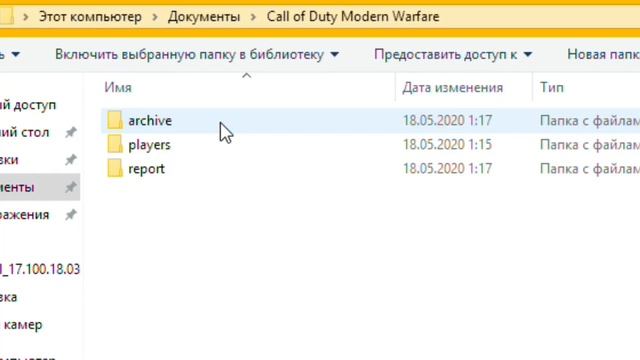Click the pin icon beside 'ажения' sidebar item
Image resolution: width=640 pixels, height=360 pixels.
tap(71, 215)
